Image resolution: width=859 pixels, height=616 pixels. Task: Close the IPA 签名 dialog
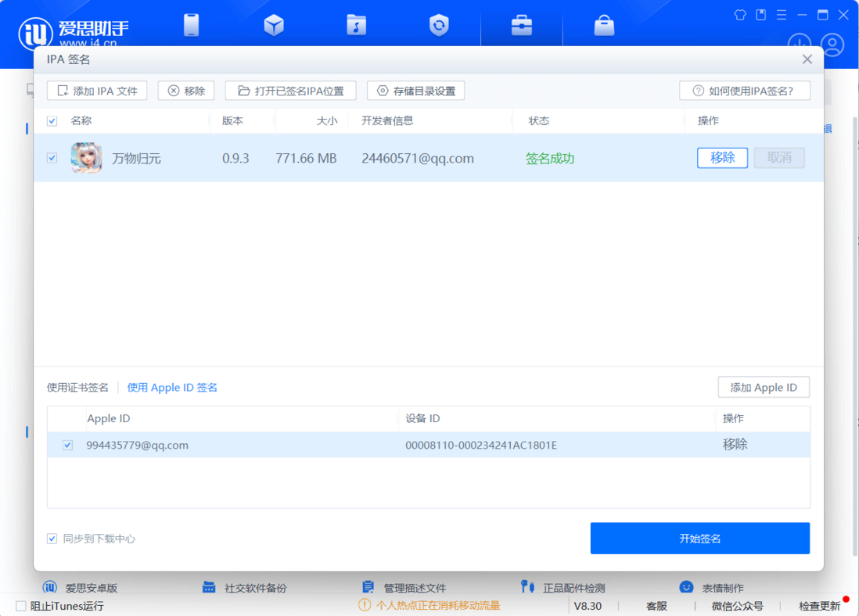pyautogui.click(x=807, y=59)
